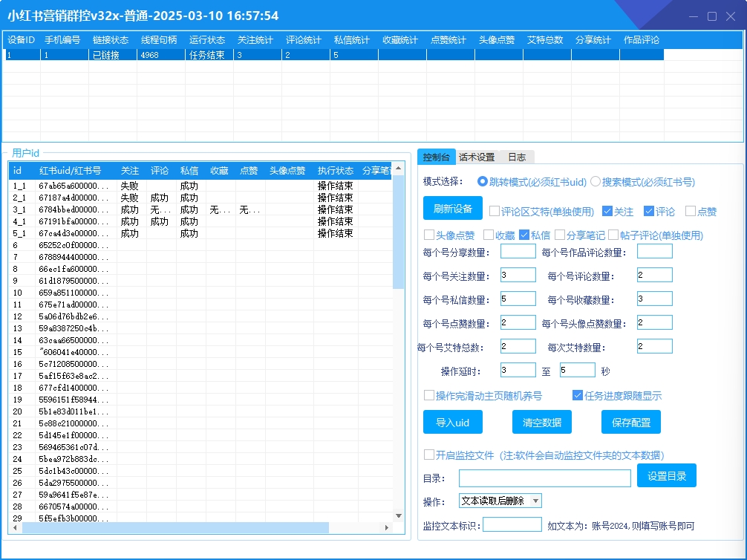This screenshot has height=560, width=747.
Task: Click the 导入uid button
Action: point(453,423)
